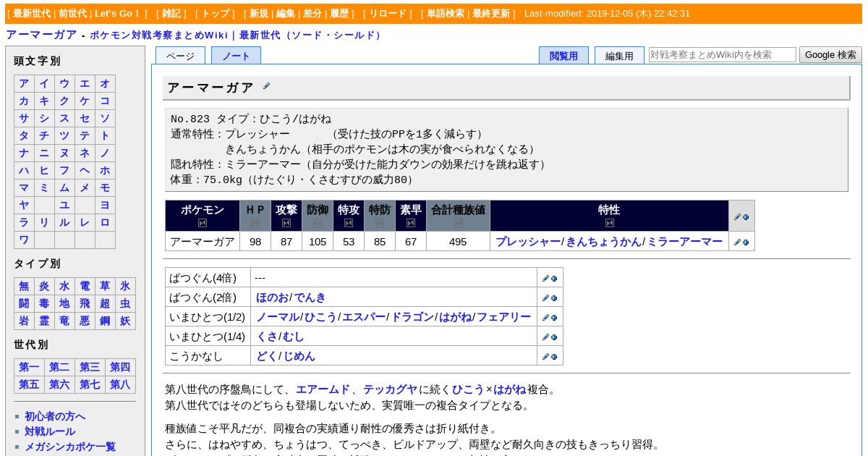This screenshot has height=456, width=868.
Task: Select 第八 in the 世代別 grid
Action: tap(120, 384)
